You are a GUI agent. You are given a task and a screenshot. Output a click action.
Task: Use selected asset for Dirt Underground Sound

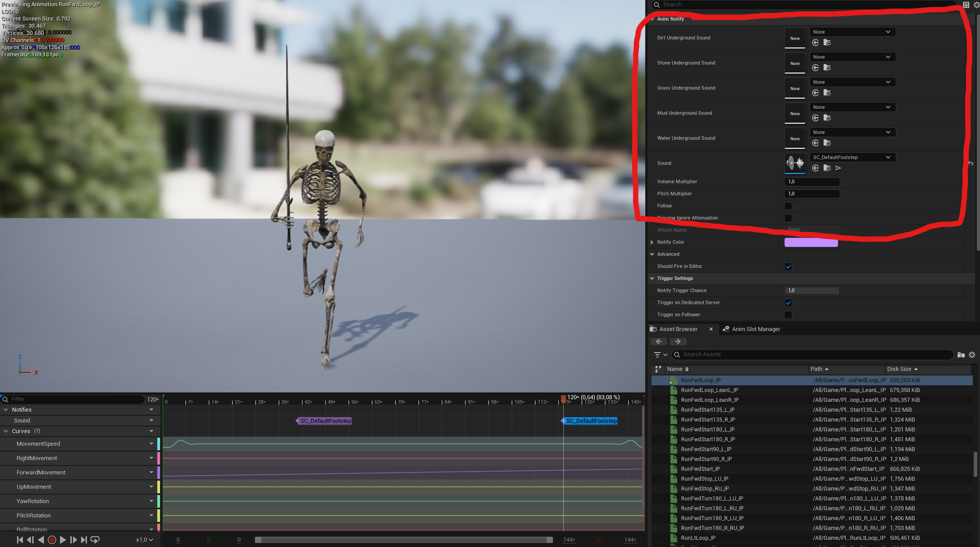pyautogui.click(x=816, y=43)
